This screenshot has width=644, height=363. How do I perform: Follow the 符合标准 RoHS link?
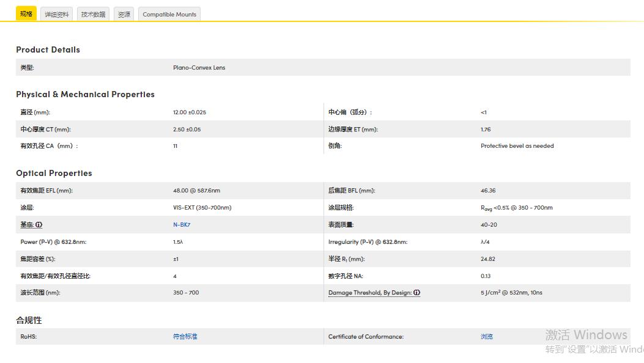pos(185,337)
